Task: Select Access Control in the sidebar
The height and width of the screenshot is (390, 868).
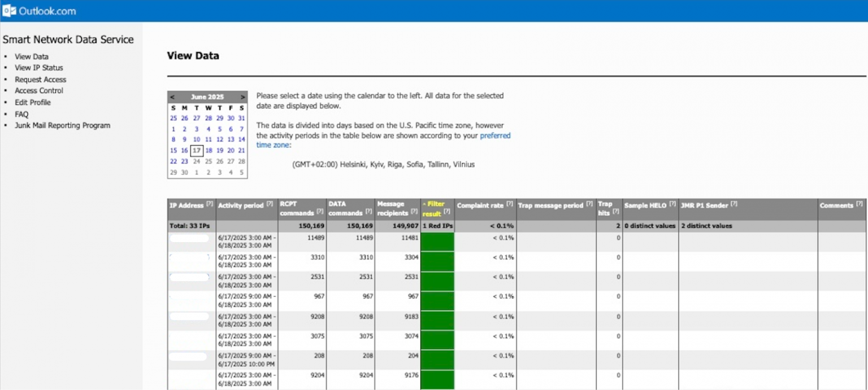Action: tap(38, 91)
